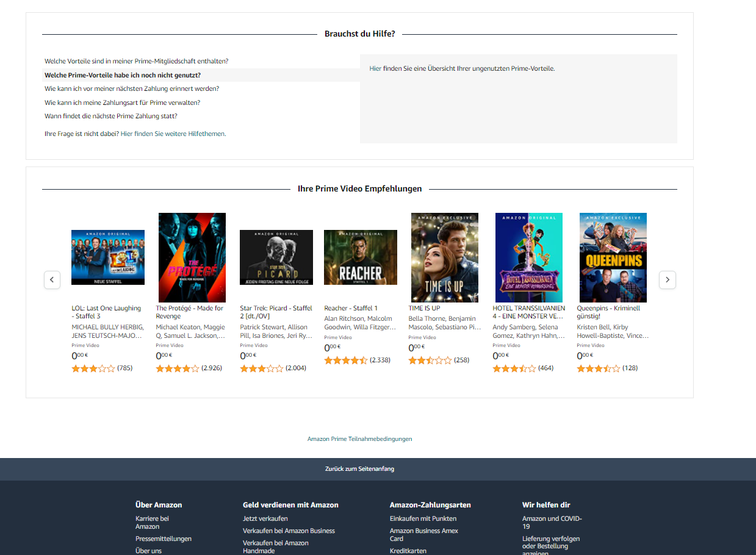Viewport: 756px width, 555px height.
Task: Open title 'LOL: Last One Laughing - Staffel 3'
Action: 106,312
